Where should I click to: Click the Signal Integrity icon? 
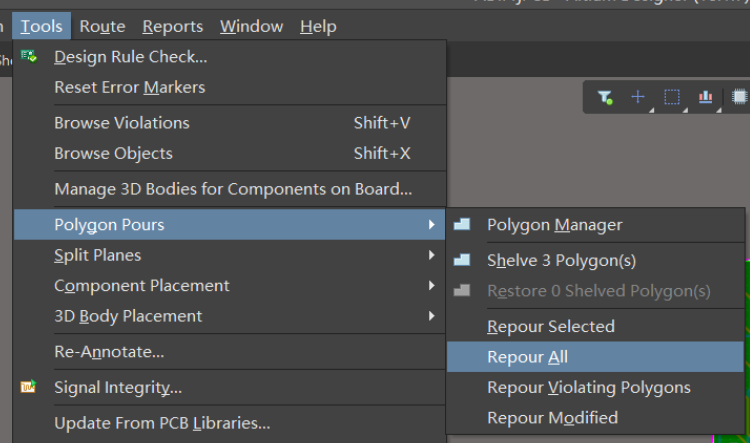28,387
